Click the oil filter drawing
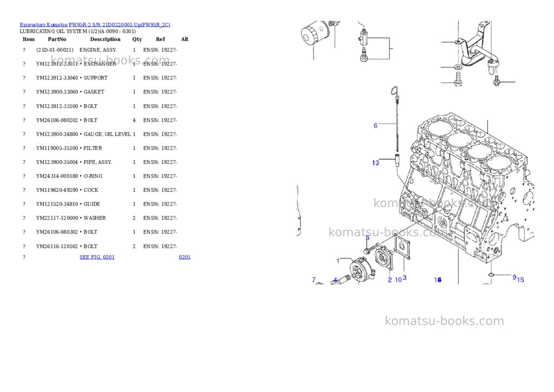This screenshot has width=554, height=392. (x=315, y=33)
